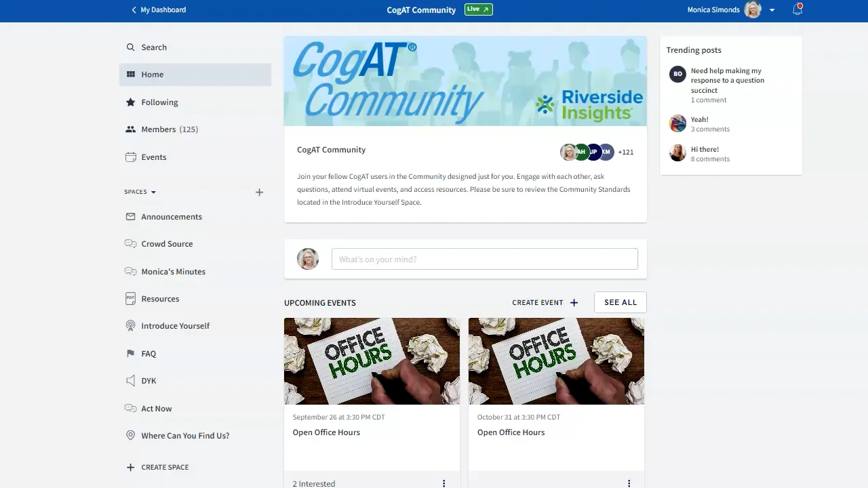Click '2 Interested' on the event card
The image size is (868, 488).
314,484
